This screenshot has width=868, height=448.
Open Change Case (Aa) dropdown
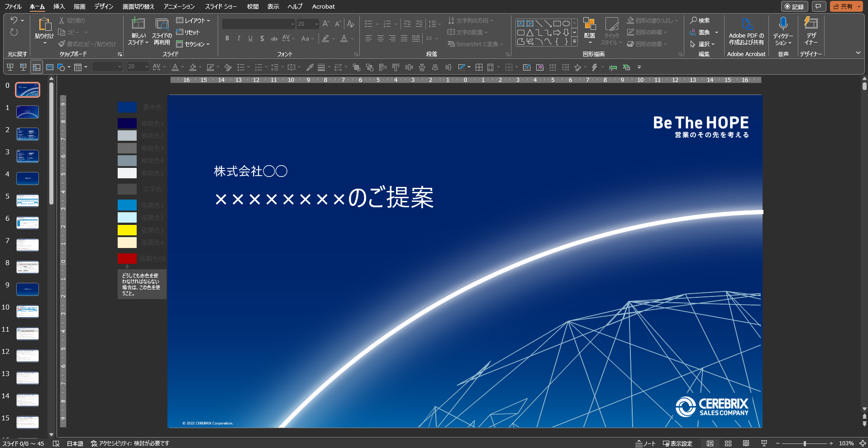pyautogui.click(x=308, y=38)
